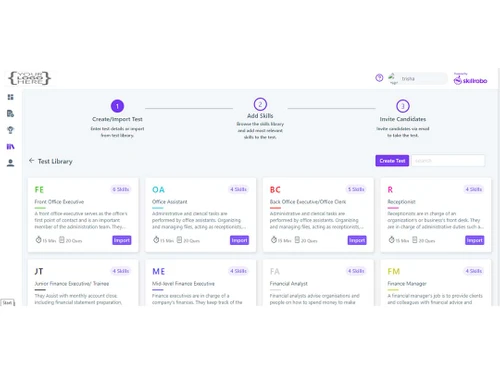Click the help question mark icon
The image size is (500, 375).
tap(379, 78)
